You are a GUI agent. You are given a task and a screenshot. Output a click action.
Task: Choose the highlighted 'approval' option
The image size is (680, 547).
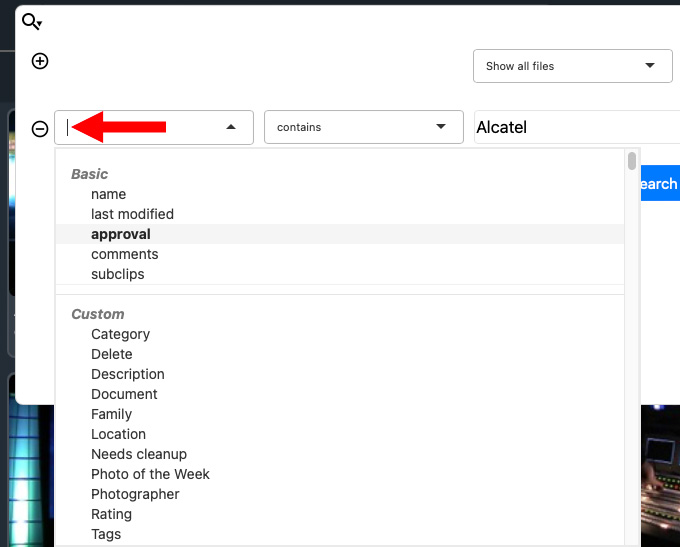pyautogui.click(x=121, y=234)
